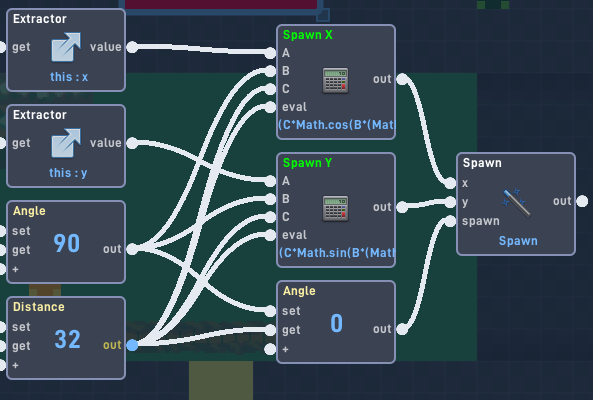Click the arrow icon in the this:x Extractor
Image resolution: width=593 pixels, height=400 pixels.
coord(66,47)
